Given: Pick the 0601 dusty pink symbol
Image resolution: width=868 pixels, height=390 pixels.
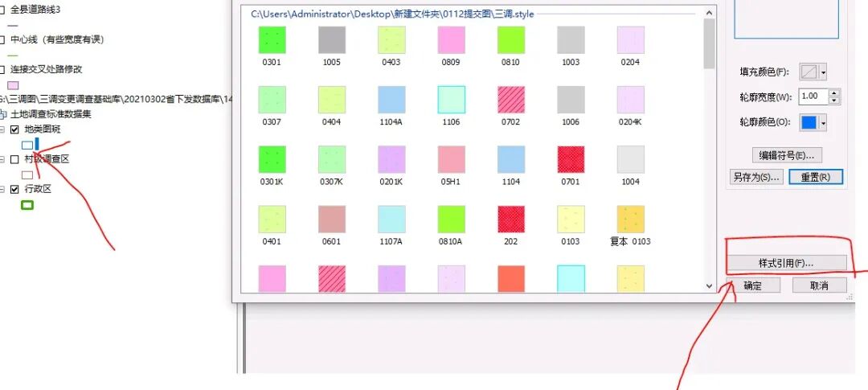Looking at the screenshot, I should click(332, 219).
